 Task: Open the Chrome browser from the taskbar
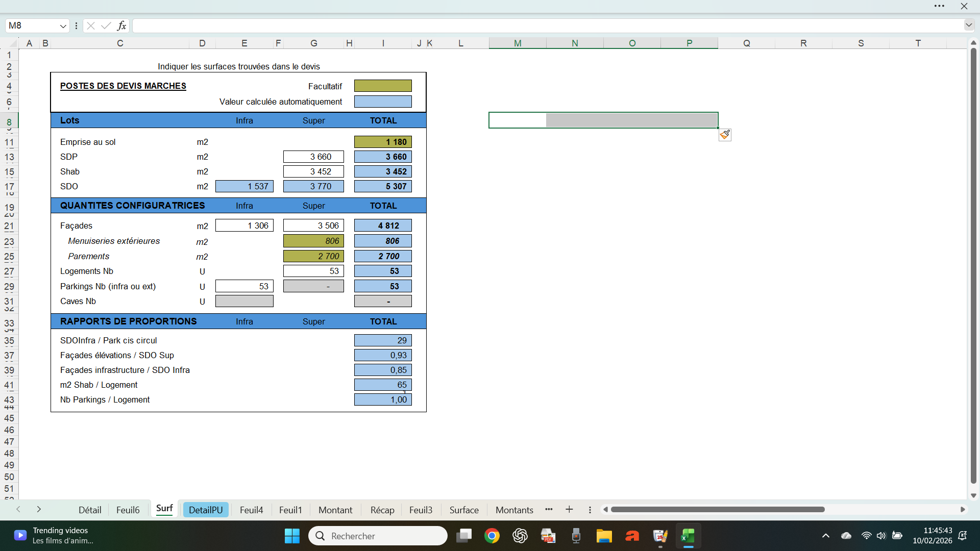pos(492,536)
